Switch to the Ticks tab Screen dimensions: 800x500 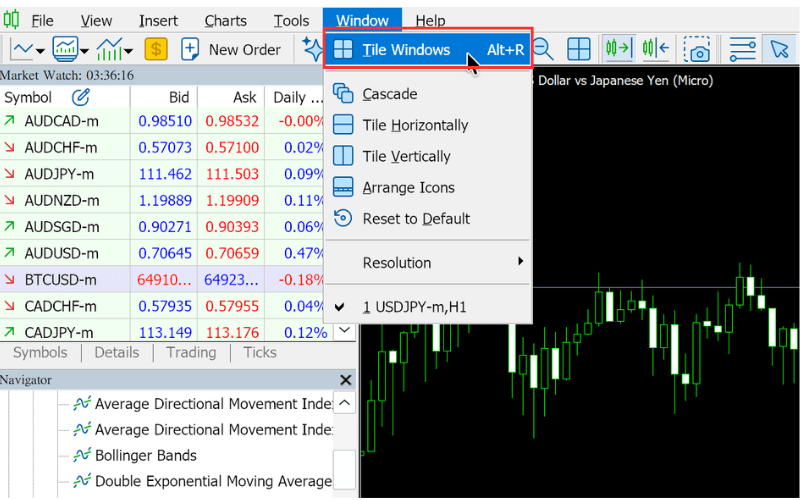[x=260, y=353]
